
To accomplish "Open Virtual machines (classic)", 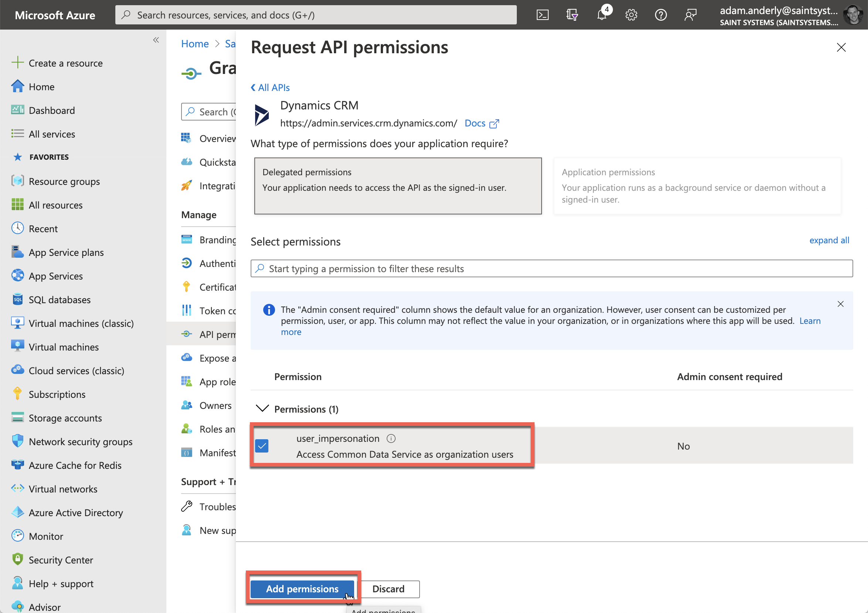I will [x=81, y=324].
